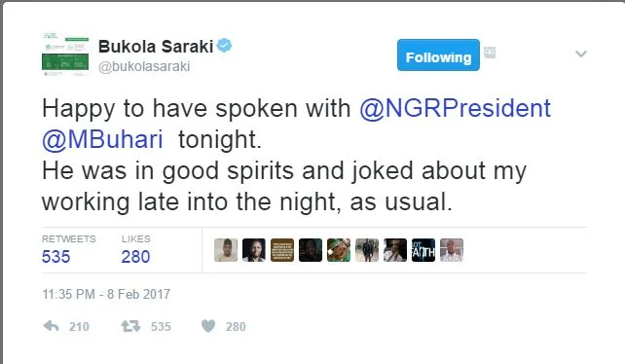Expand the tweet options chevron
Viewport: 625px width, 364px height.
pyautogui.click(x=581, y=54)
